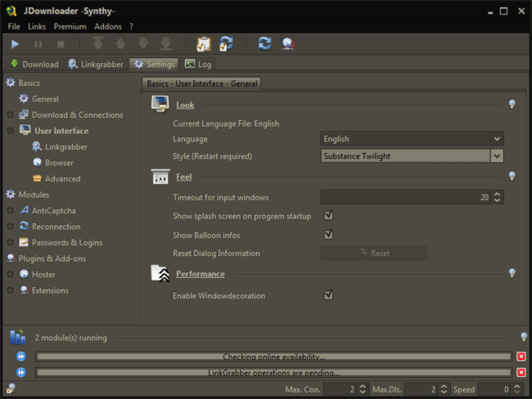Collapse the User Interface tree node
Image resolution: width=532 pixels, height=399 pixels.
click(10, 131)
